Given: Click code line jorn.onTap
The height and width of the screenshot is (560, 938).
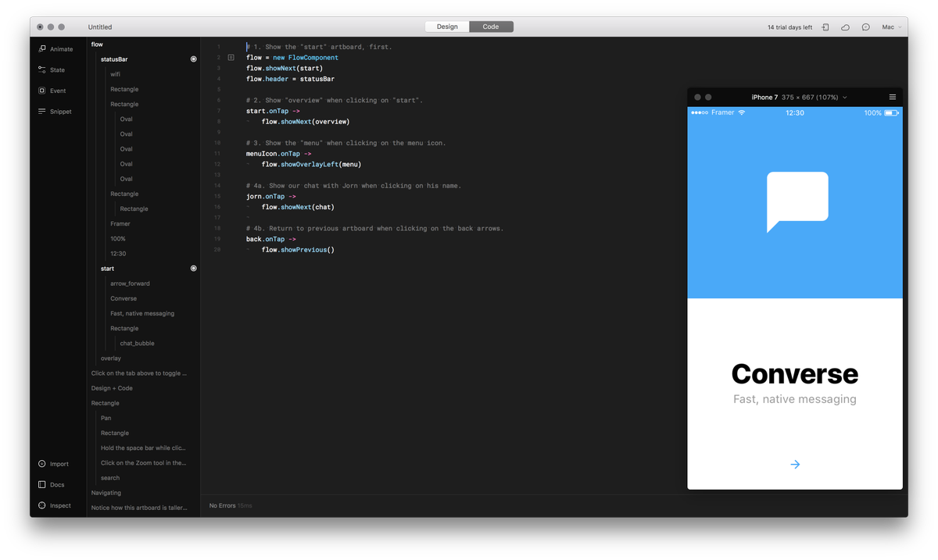Looking at the screenshot, I should [x=271, y=197].
